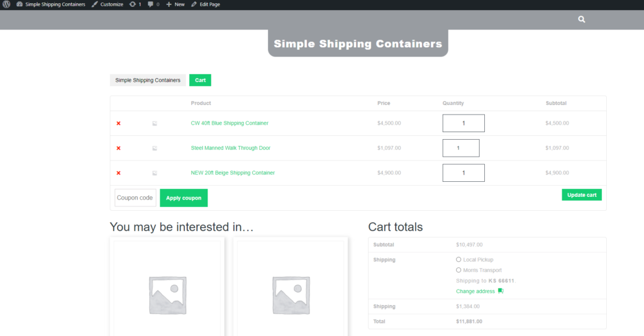Click the Quantity column header
644x336 pixels.
coord(453,103)
